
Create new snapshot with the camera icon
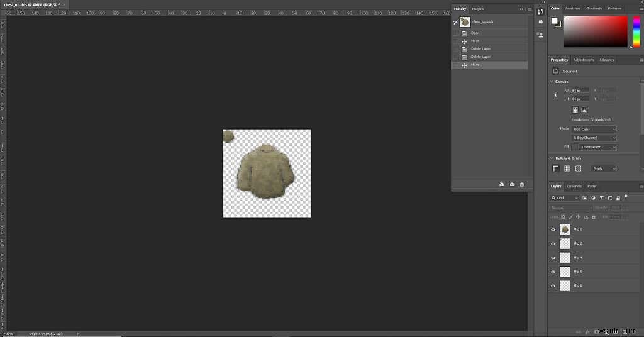(x=512, y=185)
